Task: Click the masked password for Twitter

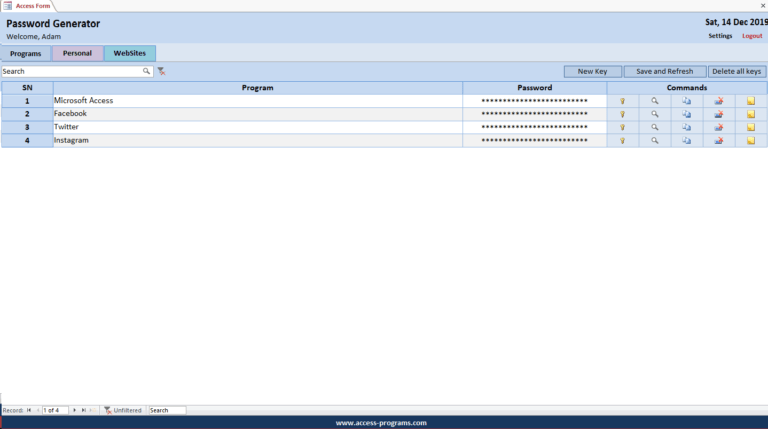Action: pos(534,127)
